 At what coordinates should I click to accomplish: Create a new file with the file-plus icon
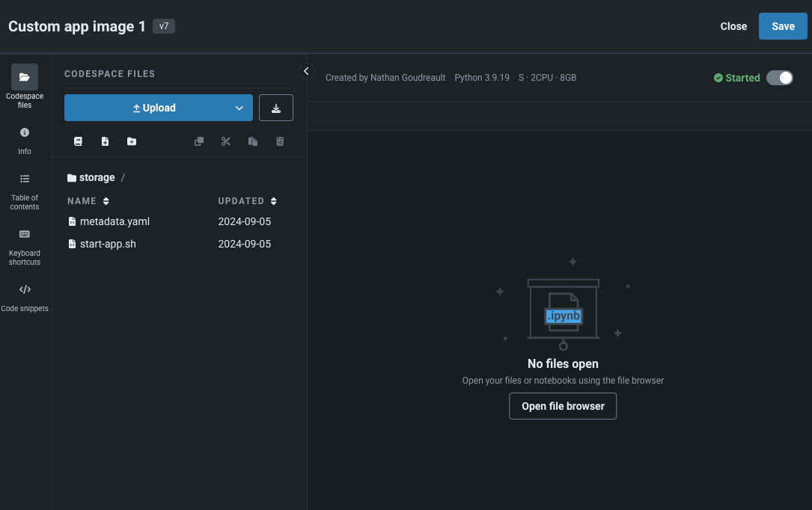click(105, 141)
